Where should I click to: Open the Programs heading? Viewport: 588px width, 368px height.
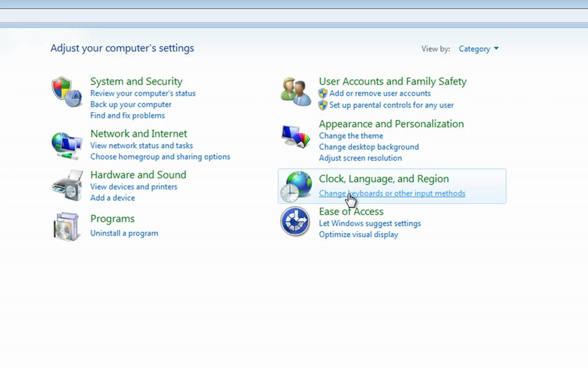pos(112,219)
